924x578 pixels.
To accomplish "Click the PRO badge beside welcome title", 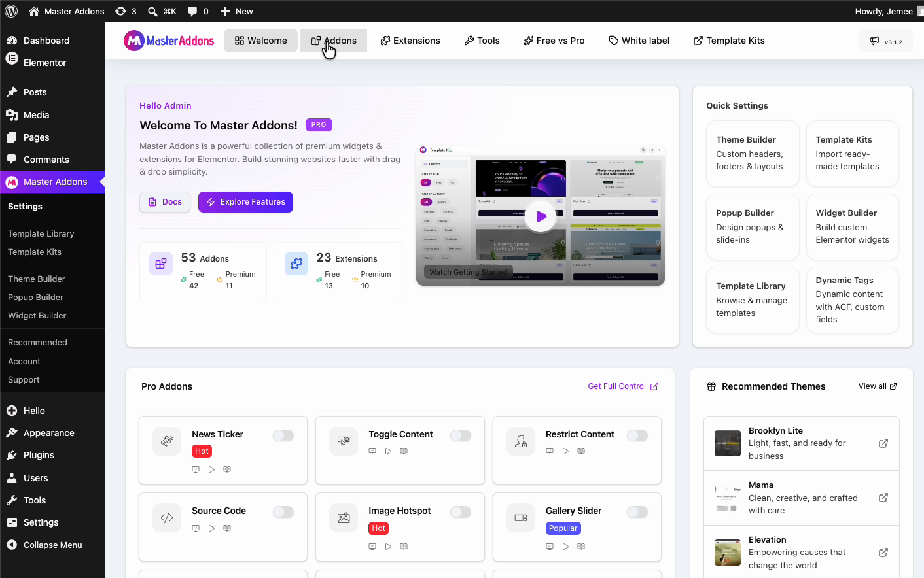I will (319, 125).
